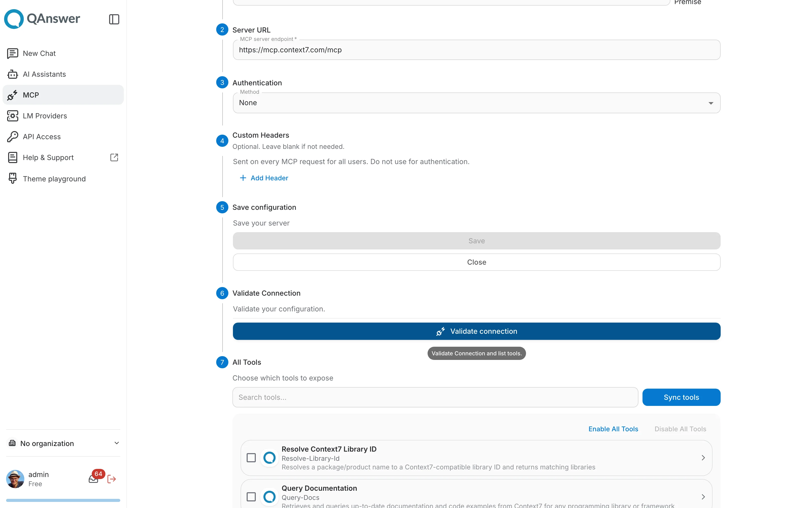Click the Theme playground brush icon

13,178
